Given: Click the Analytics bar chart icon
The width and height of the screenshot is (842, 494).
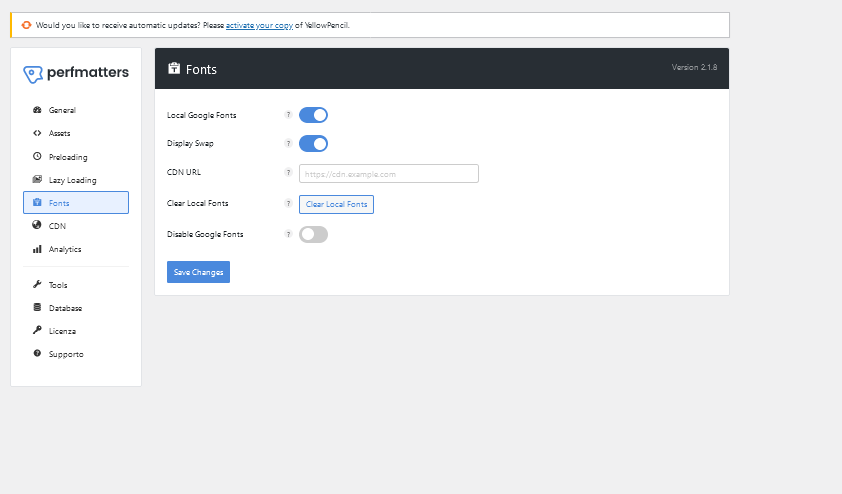Looking at the screenshot, I should click(x=37, y=249).
